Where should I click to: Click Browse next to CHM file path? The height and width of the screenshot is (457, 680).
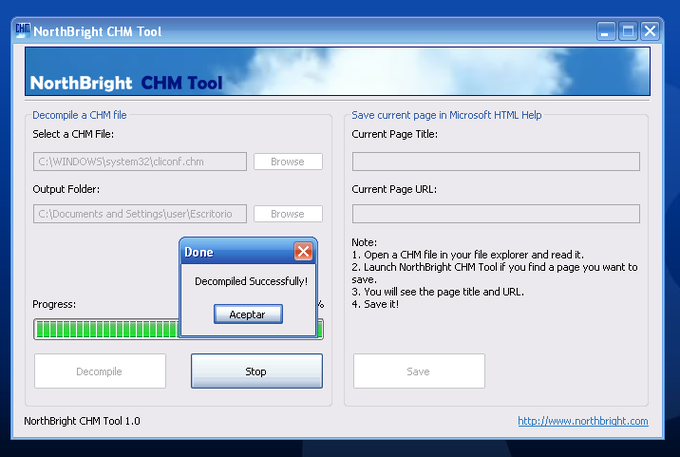[288, 162]
